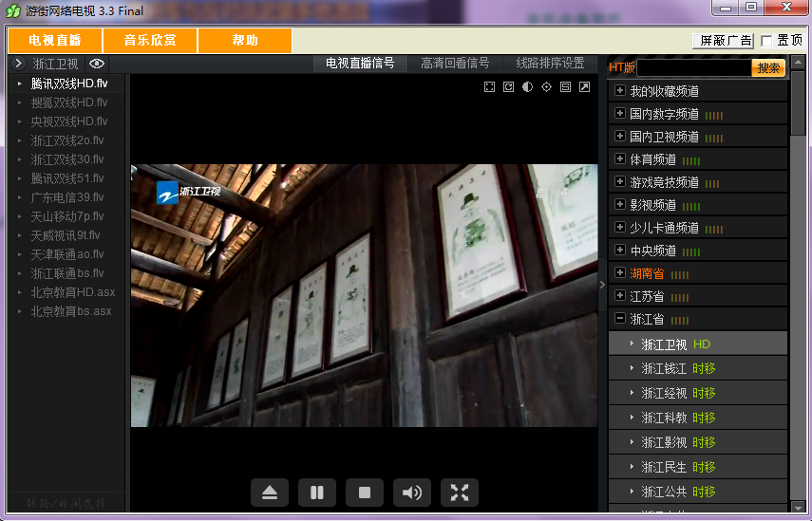Select source 浙江联通bs.flv
This screenshot has height=521, width=812.
[67, 273]
